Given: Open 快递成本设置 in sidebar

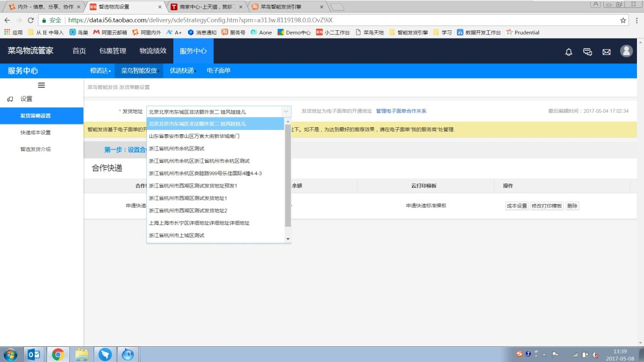Looking at the screenshot, I should click(35, 133).
